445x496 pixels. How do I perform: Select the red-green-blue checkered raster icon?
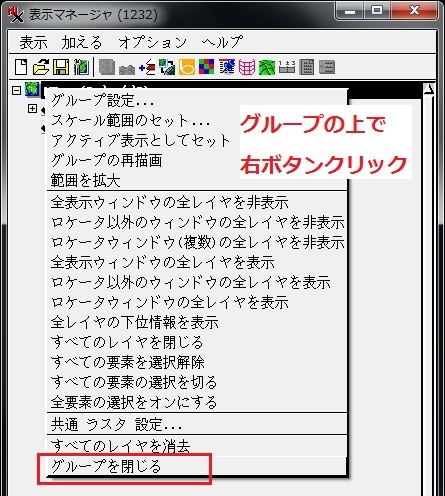click(207, 67)
